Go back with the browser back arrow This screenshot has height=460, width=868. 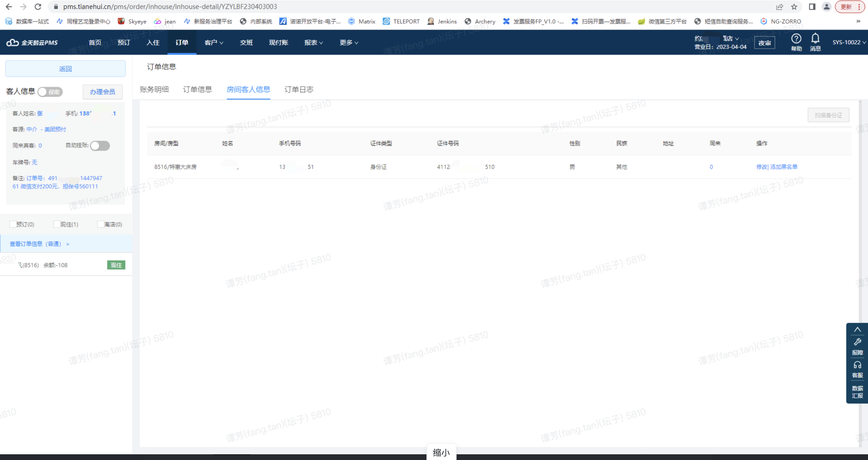pos(9,6)
